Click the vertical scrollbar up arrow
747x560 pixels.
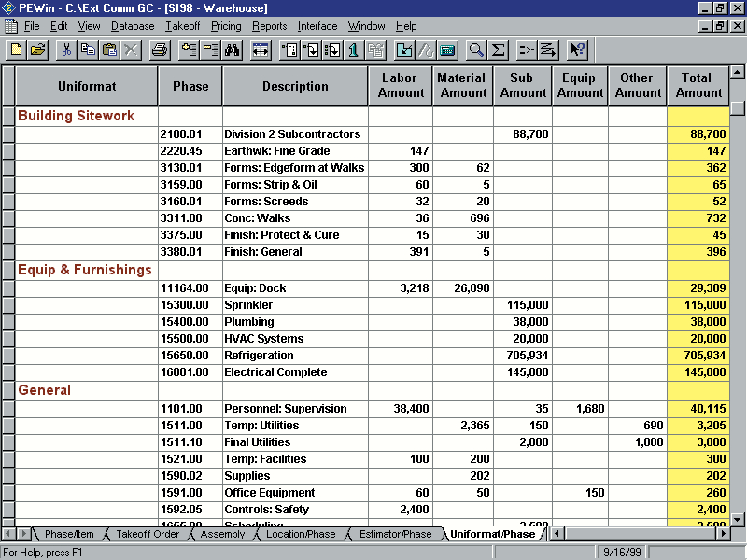[738, 73]
